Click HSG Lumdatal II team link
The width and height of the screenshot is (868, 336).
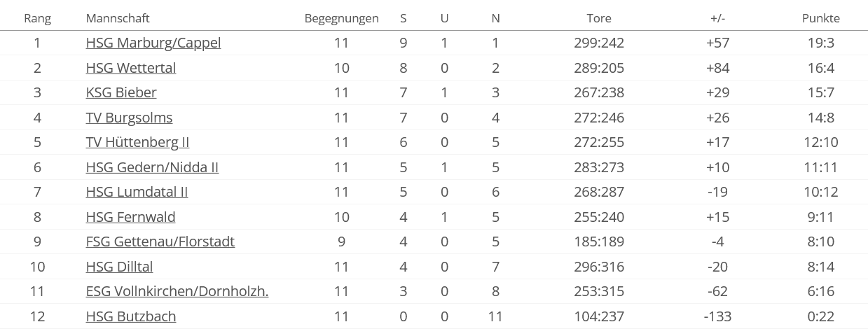tap(137, 192)
